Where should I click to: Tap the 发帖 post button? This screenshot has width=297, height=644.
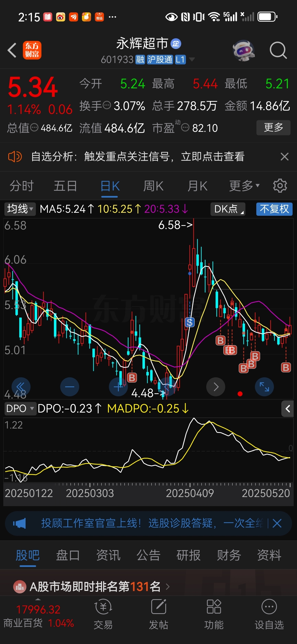(159, 615)
